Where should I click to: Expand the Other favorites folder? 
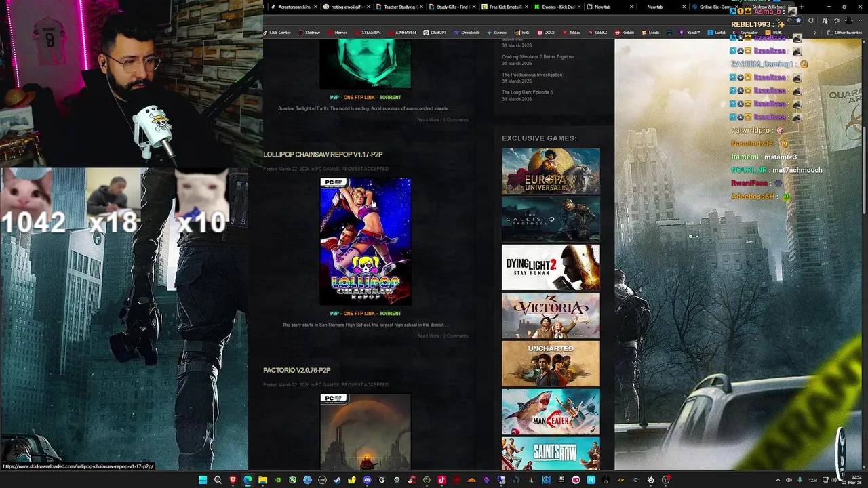click(x=844, y=33)
